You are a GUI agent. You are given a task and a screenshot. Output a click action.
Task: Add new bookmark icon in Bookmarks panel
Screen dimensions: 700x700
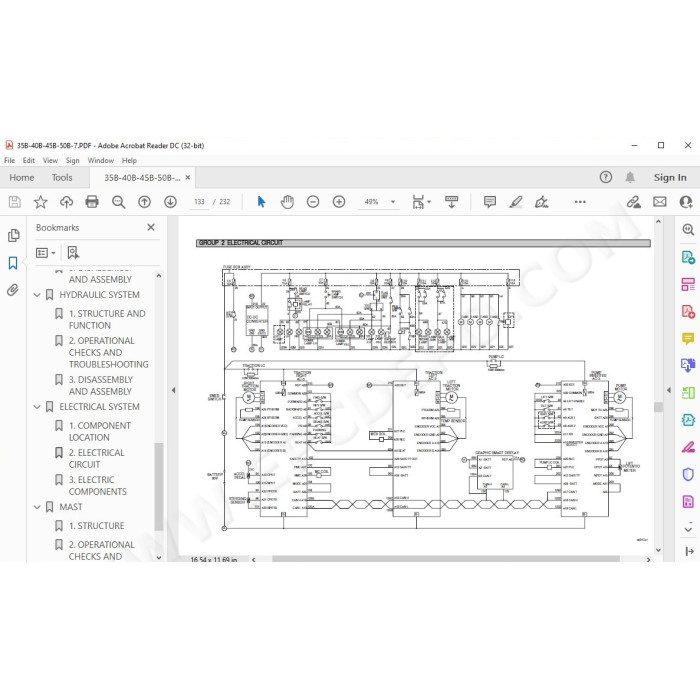[73, 253]
